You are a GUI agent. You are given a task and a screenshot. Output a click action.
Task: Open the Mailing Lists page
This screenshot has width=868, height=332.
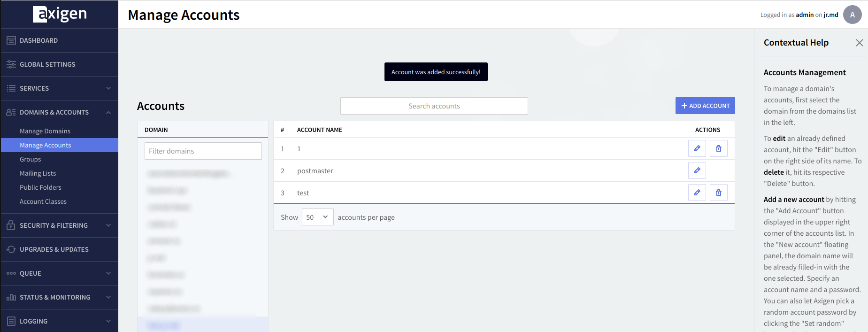pos(38,173)
